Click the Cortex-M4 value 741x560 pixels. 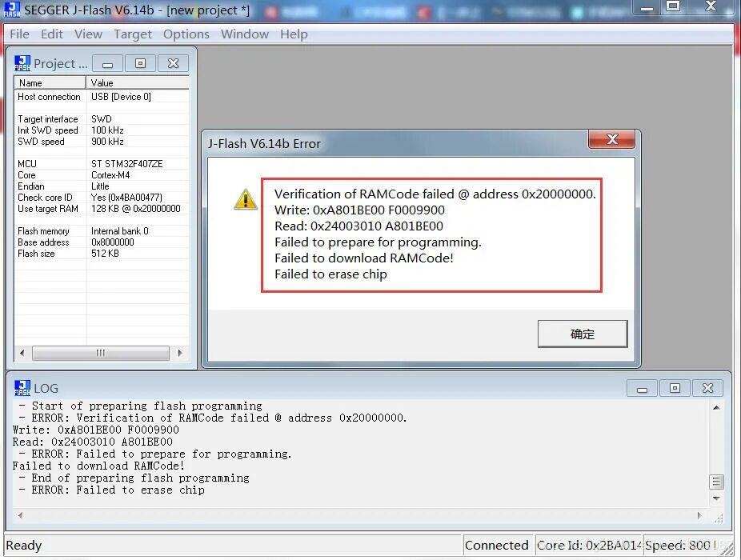click(110, 175)
